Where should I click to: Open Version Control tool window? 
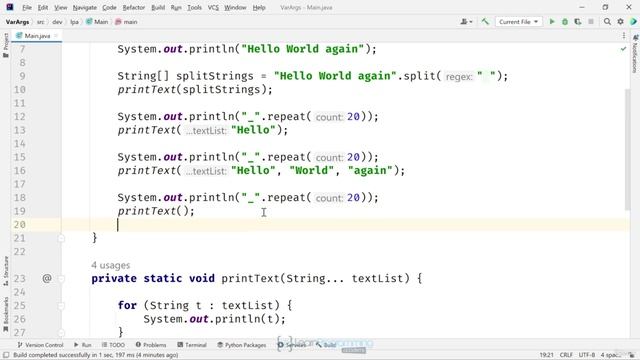(x=40, y=345)
